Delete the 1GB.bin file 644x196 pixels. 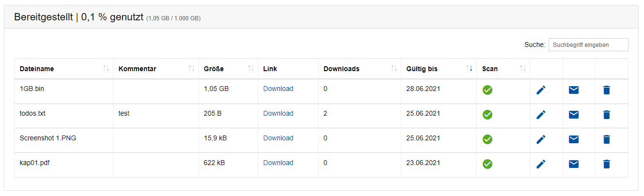606,90
